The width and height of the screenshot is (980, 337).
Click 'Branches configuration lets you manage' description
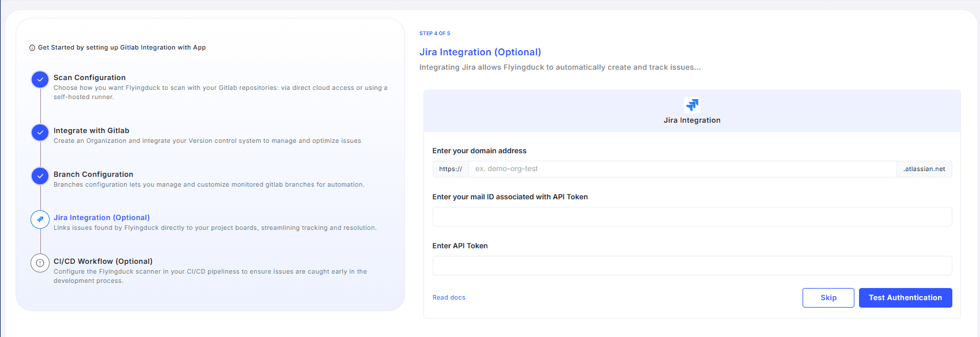(209, 184)
